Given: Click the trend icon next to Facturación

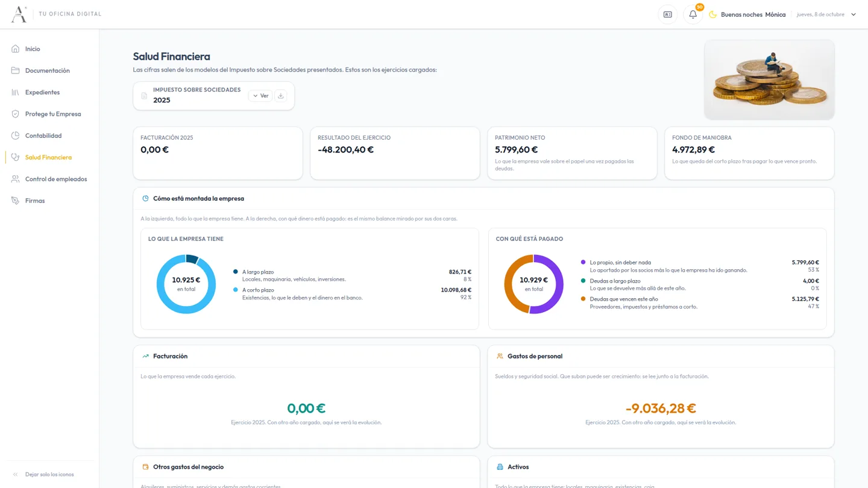Looking at the screenshot, I should 145,356.
